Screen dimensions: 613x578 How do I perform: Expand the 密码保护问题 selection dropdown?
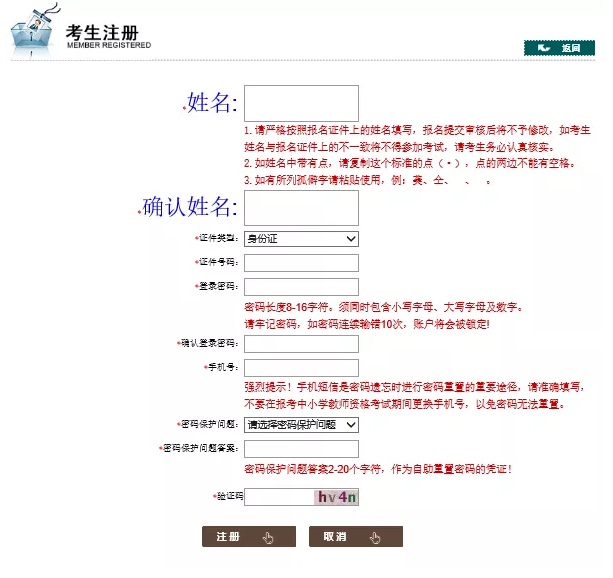[x=301, y=425]
